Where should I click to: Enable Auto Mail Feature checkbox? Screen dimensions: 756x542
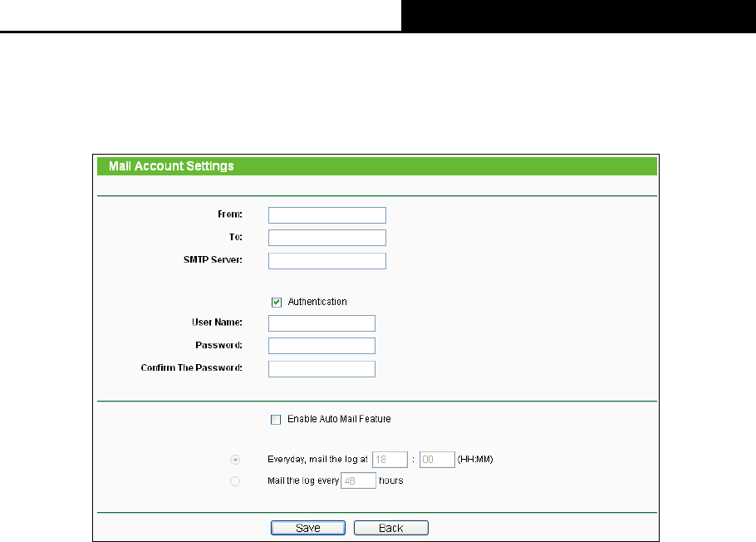(276, 420)
